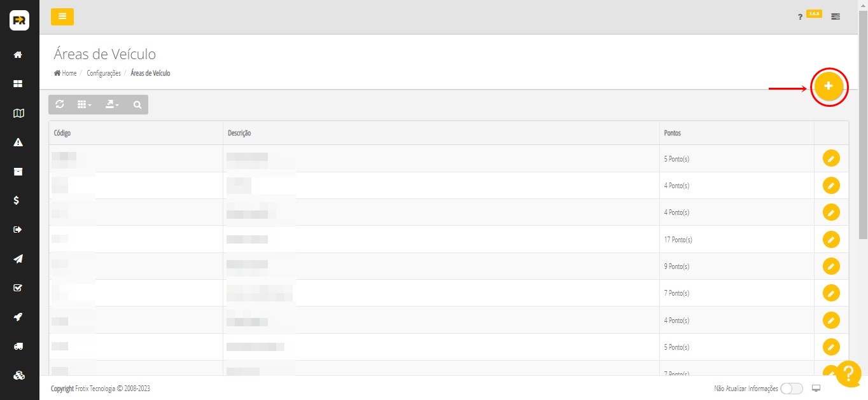Click the yellow plus add button
Image resolution: width=868 pixels, height=400 pixels.
pyautogui.click(x=828, y=86)
